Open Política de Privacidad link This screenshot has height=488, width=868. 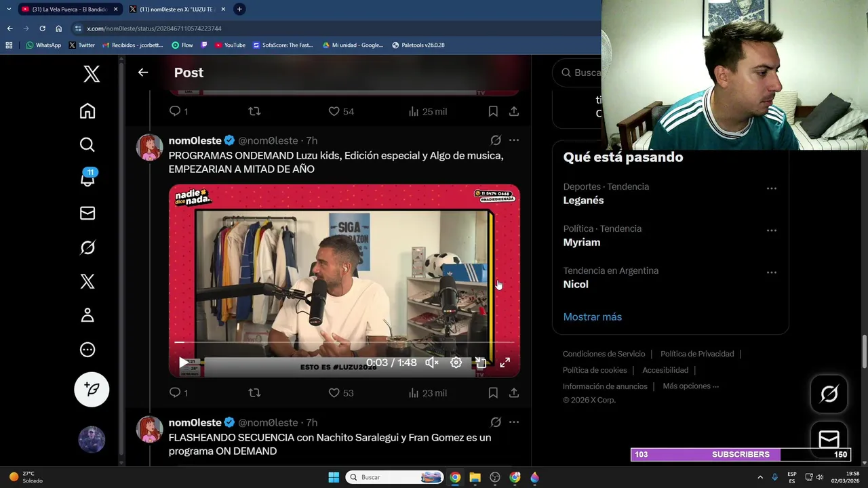pos(697,354)
